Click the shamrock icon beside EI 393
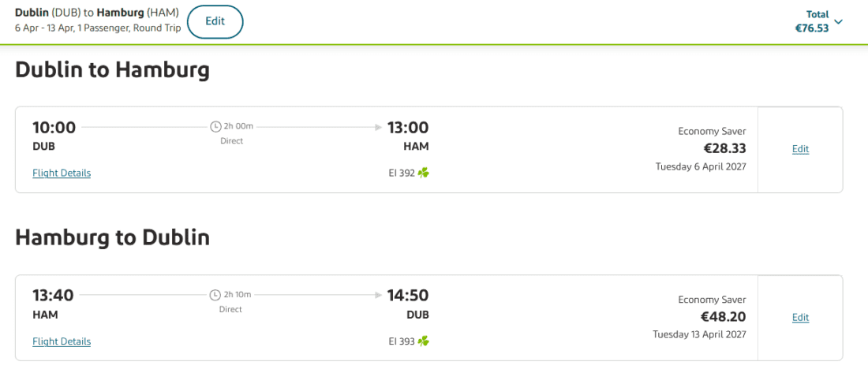The image size is (868, 373). [424, 341]
